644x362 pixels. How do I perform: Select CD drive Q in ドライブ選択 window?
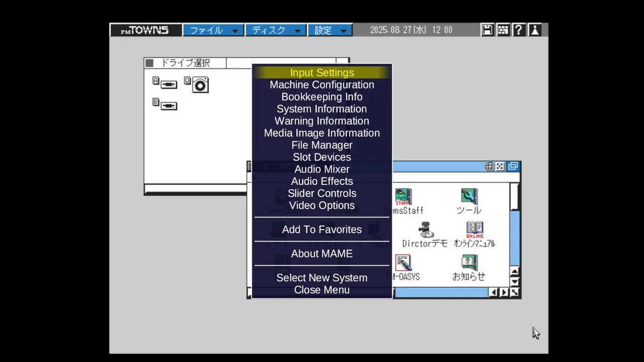point(196,84)
